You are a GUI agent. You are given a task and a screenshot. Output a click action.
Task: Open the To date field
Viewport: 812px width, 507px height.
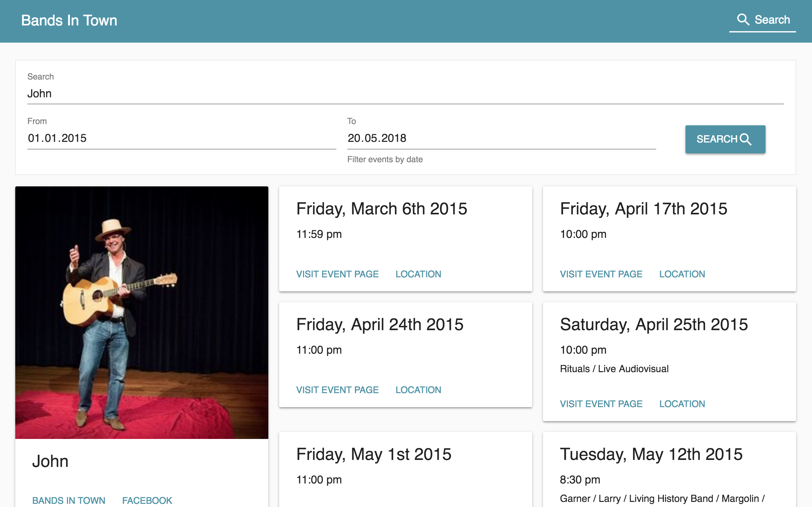click(501, 138)
